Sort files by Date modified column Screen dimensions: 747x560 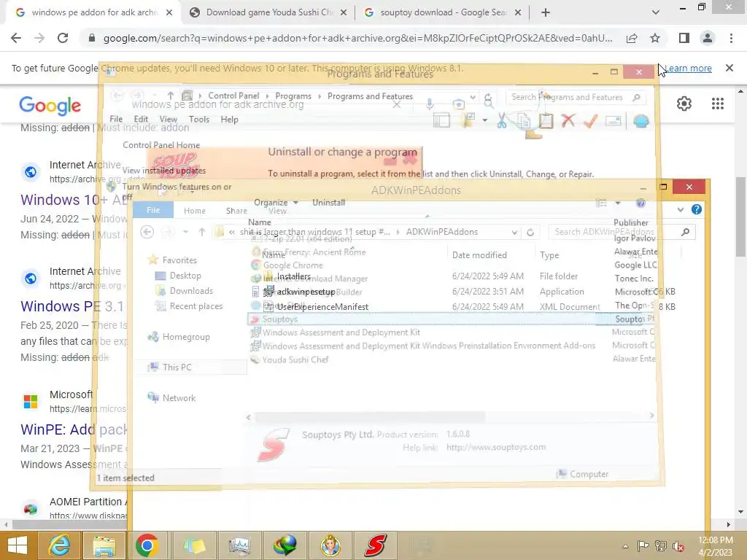479,255
